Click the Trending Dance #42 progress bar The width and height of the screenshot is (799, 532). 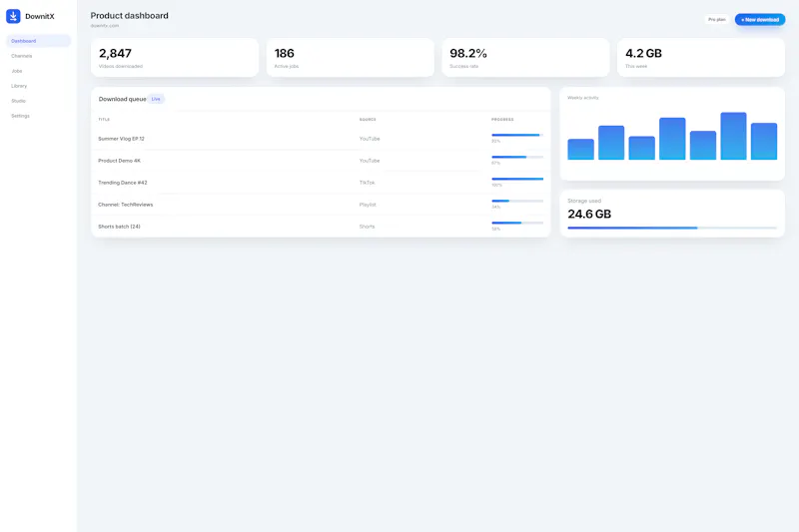517,179
